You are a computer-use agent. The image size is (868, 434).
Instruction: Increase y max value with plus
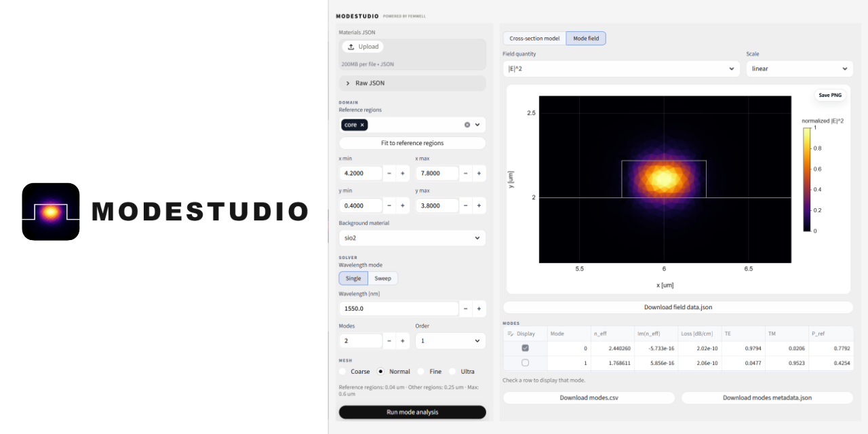[479, 205]
